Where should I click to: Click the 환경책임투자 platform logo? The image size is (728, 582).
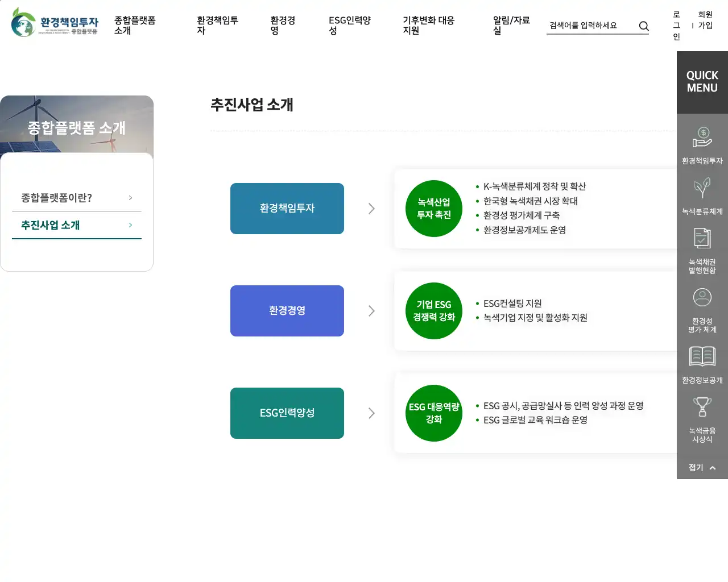pyautogui.click(x=55, y=23)
